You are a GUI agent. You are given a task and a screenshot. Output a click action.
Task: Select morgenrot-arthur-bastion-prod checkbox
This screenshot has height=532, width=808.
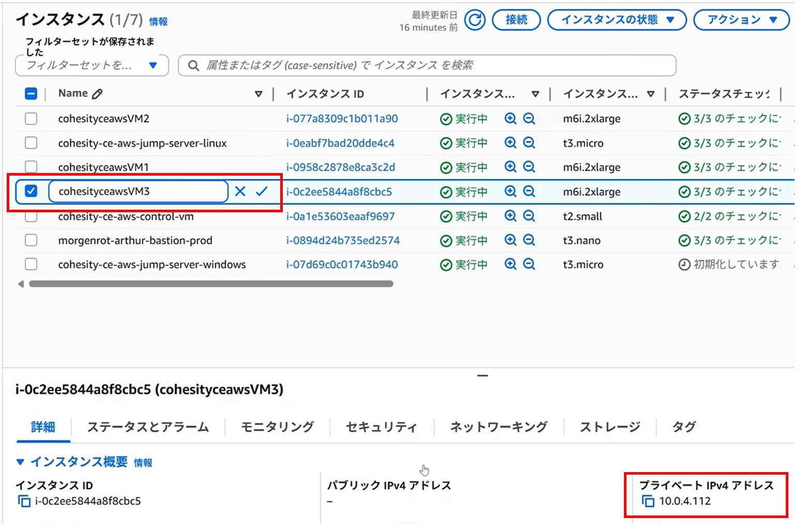pos(31,240)
